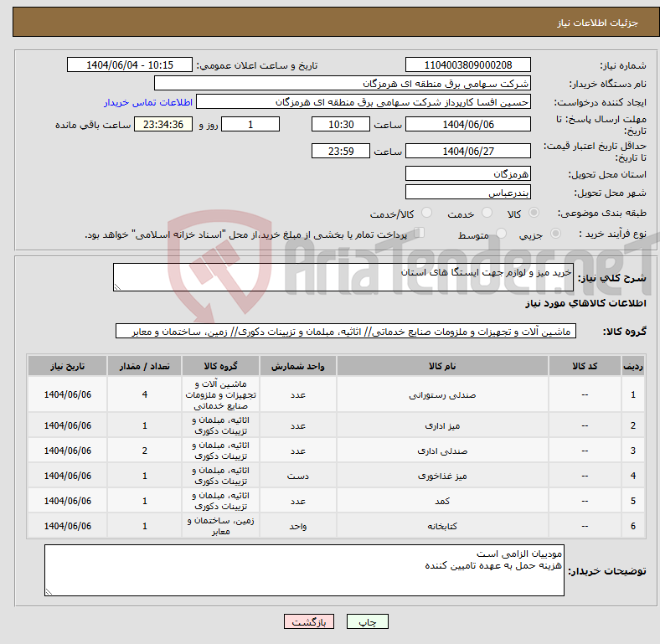Click the صندلی رستورانی item name cell
Screen dimensions: 660x644
coord(442,394)
